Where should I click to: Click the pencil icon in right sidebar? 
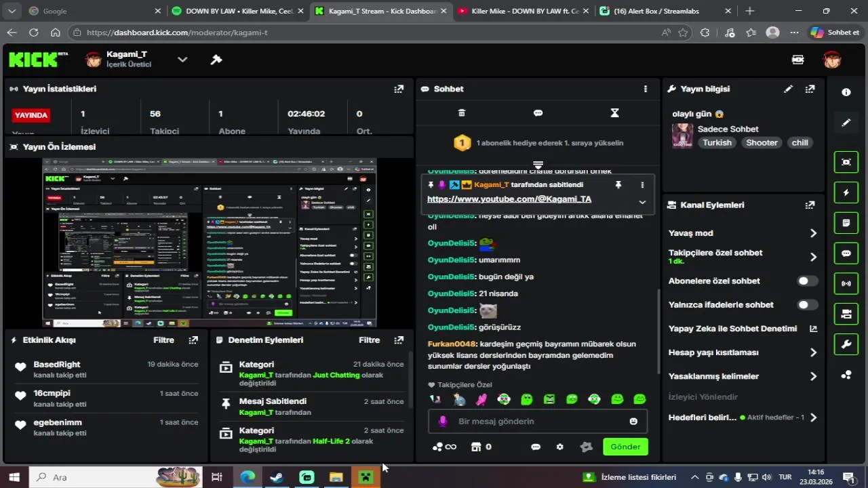tap(846, 123)
